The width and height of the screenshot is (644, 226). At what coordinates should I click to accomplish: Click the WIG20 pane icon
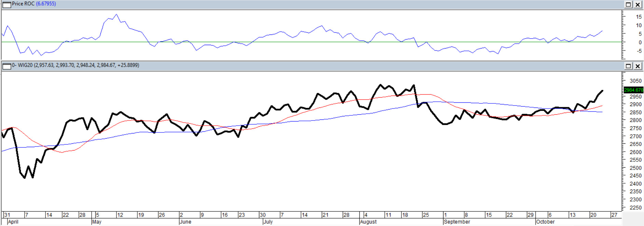(6, 66)
